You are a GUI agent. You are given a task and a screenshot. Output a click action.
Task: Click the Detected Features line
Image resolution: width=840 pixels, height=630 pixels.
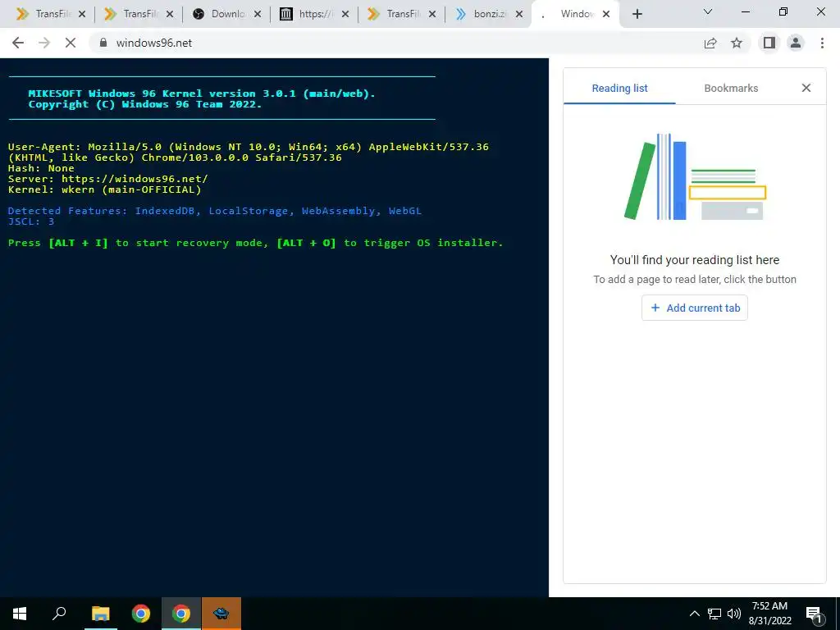coord(215,211)
